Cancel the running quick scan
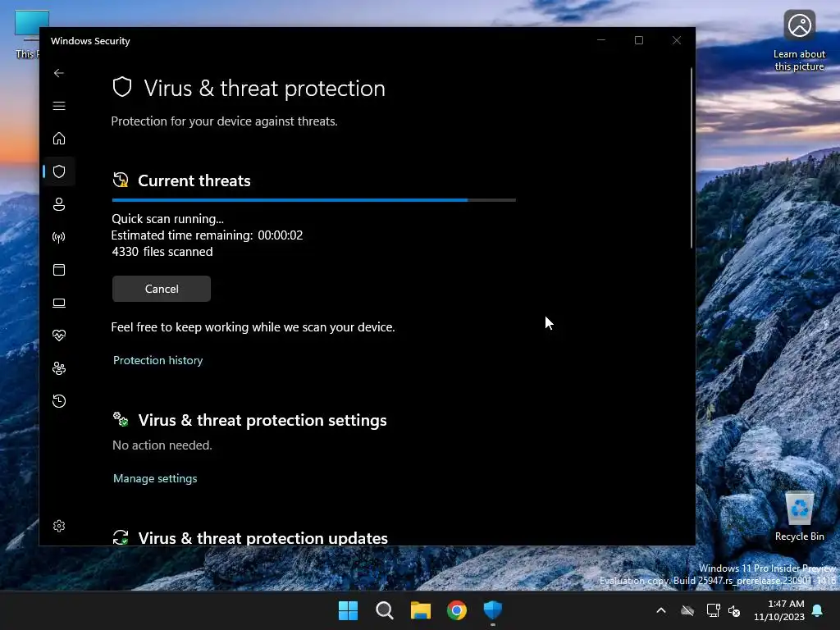This screenshot has width=840, height=630. [162, 289]
